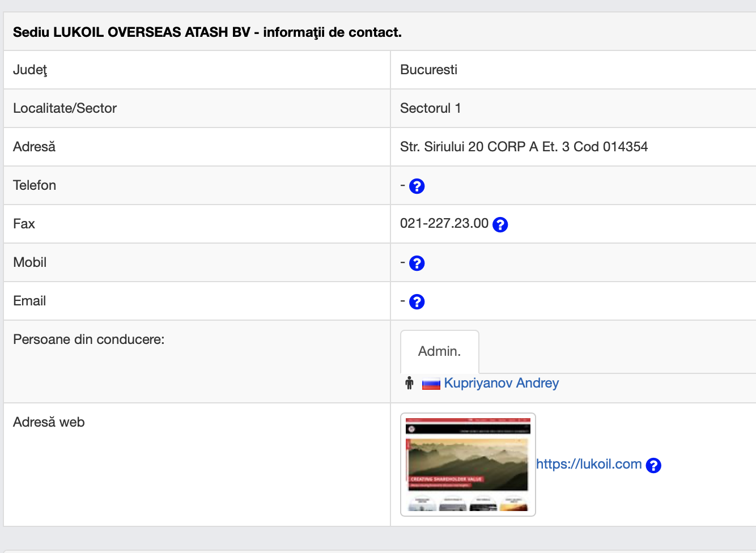Click the Str. Siriului 20 address text

tap(523, 147)
